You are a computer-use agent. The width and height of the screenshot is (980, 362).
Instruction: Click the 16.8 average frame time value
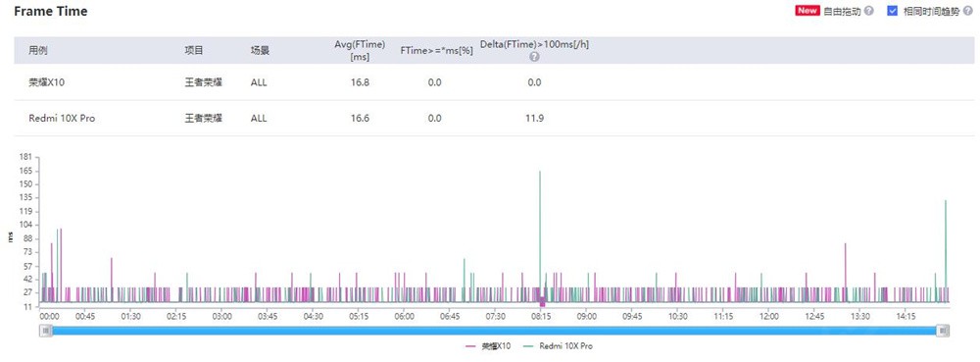[361, 82]
